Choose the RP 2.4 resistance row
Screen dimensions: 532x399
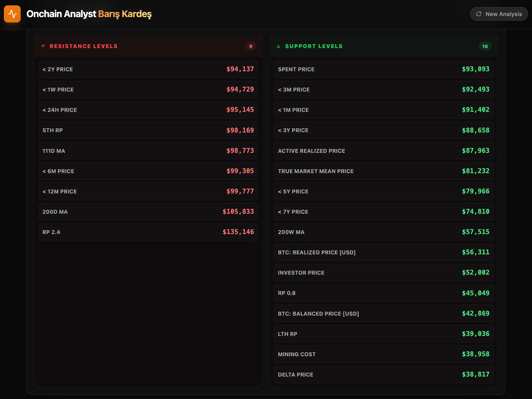click(x=148, y=232)
